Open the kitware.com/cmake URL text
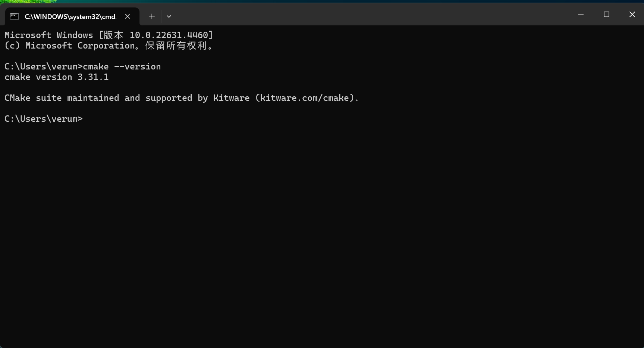The width and height of the screenshot is (644, 348). pos(304,98)
